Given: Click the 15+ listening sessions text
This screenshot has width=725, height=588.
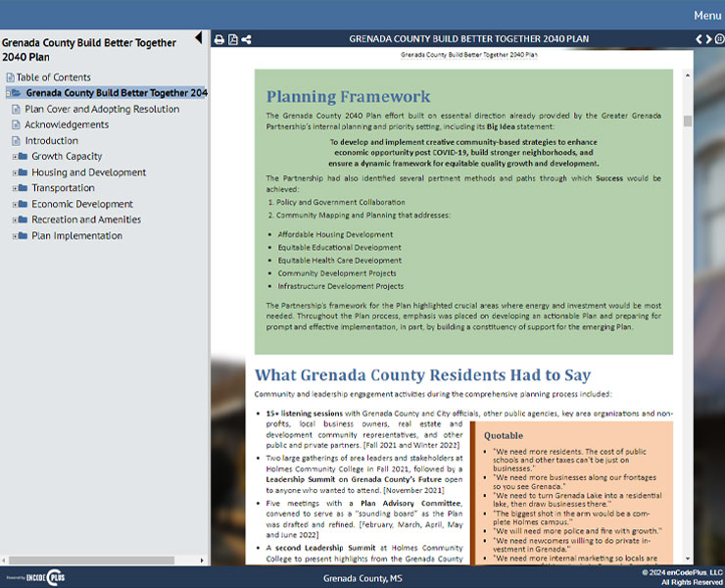Looking at the screenshot, I should (x=305, y=414).
